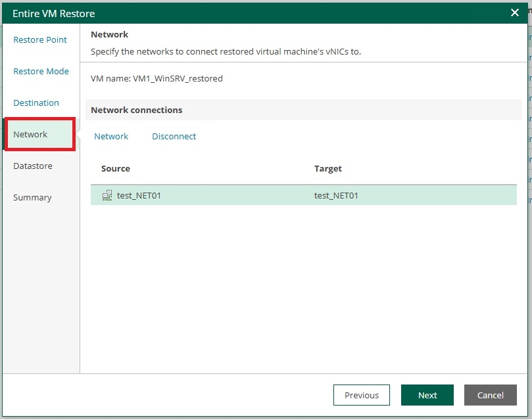Click the Disconnect link

point(174,136)
